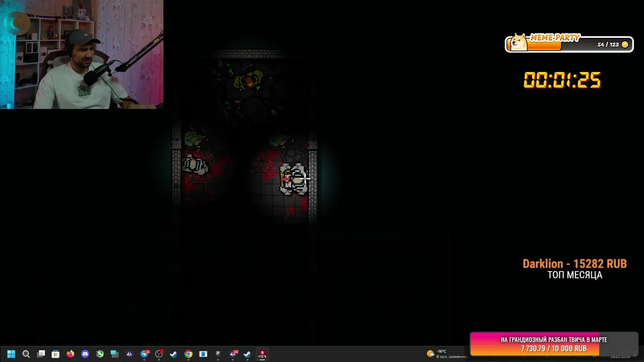
Task: Click the yellow-green enemy in upper room
Action: (249, 80)
